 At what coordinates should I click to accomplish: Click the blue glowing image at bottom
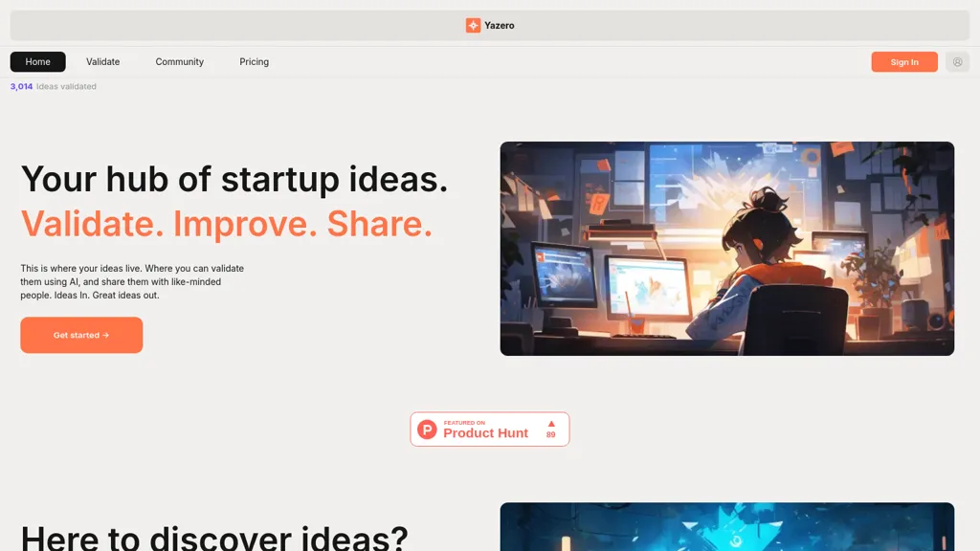click(x=727, y=527)
